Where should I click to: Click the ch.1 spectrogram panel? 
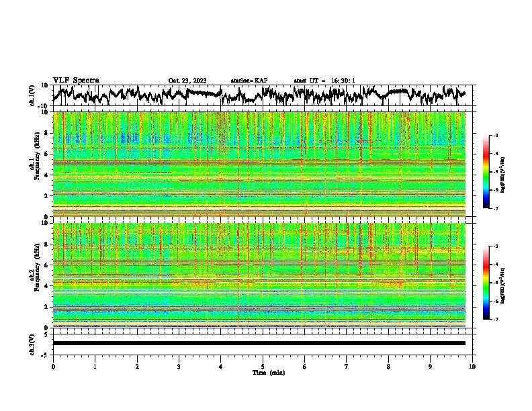tap(259, 164)
